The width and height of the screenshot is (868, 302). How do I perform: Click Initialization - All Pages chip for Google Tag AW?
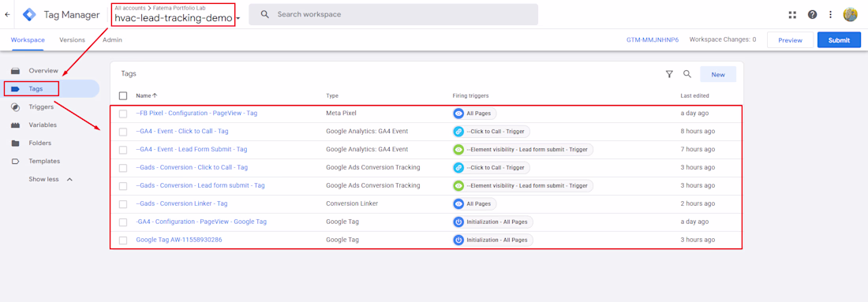pyautogui.click(x=492, y=240)
